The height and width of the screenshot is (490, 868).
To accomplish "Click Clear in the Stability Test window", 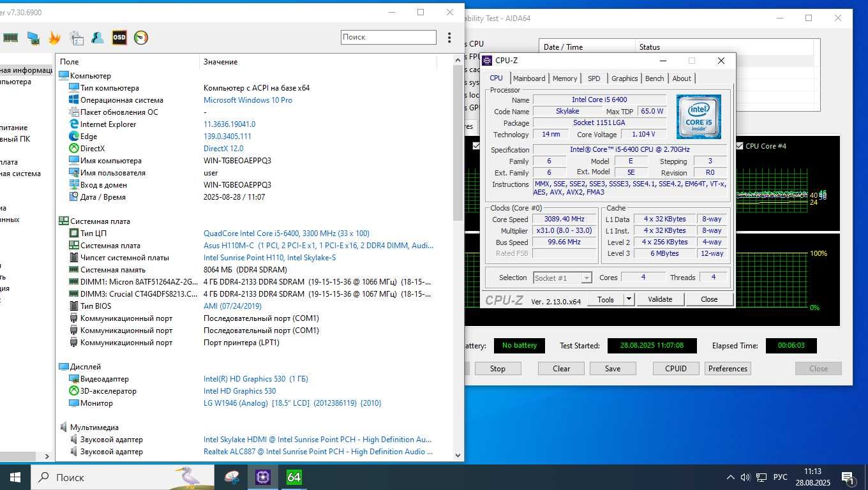I will coord(561,369).
